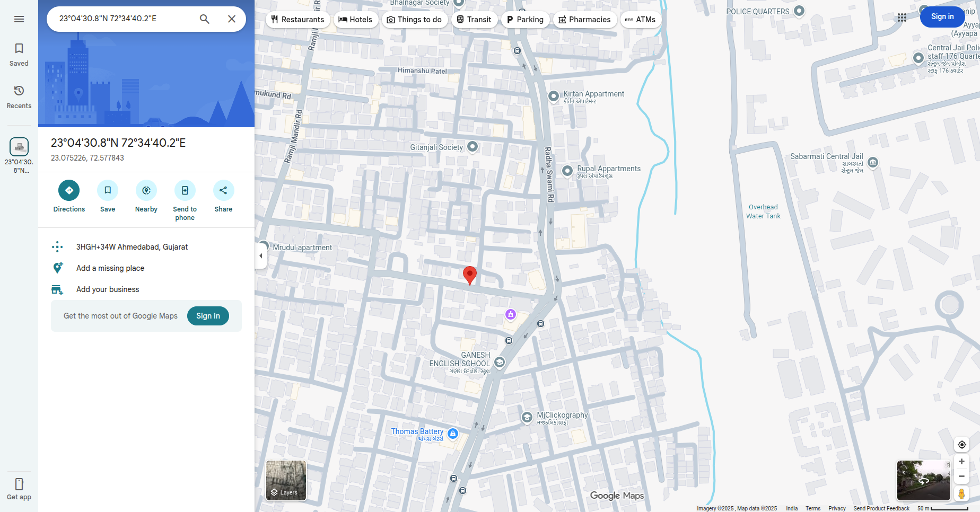Search Nearby places
Image resolution: width=980 pixels, height=512 pixels.
pyautogui.click(x=146, y=197)
